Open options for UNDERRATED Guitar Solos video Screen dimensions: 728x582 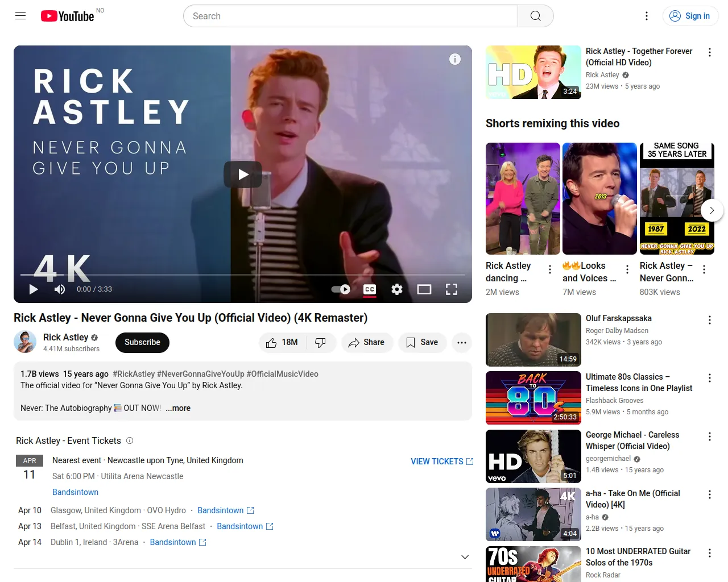(x=710, y=553)
